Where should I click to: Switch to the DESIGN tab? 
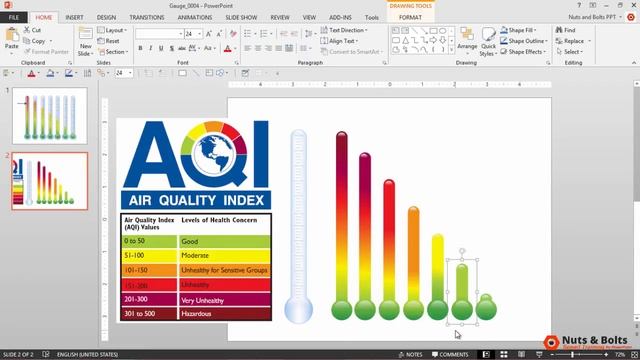pos(107,17)
